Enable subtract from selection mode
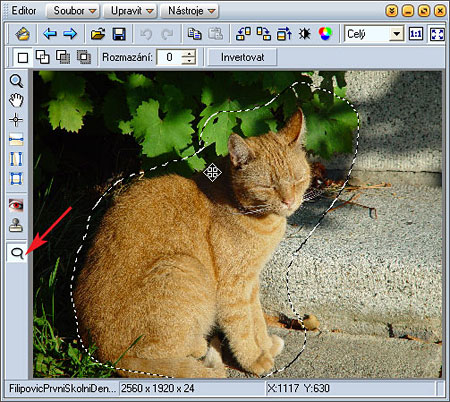 tap(63, 57)
